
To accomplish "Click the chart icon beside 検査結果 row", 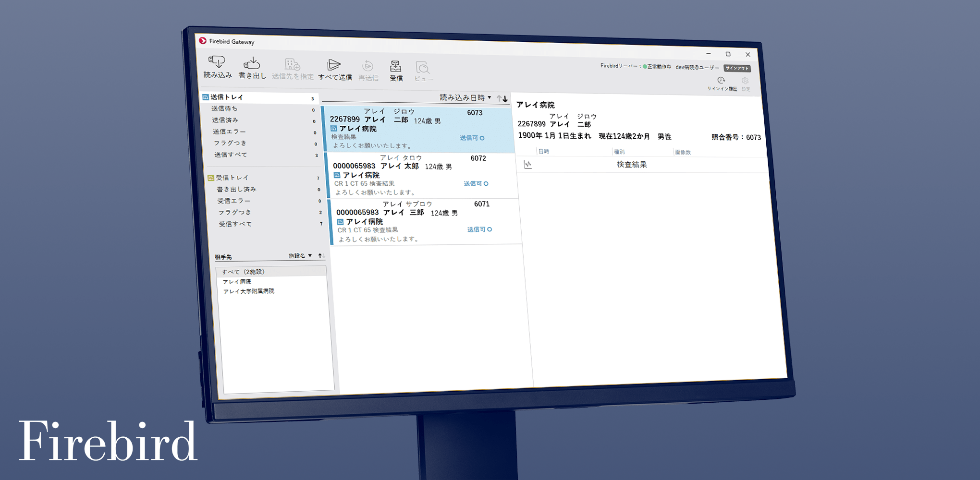I will (x=528, y=165).
